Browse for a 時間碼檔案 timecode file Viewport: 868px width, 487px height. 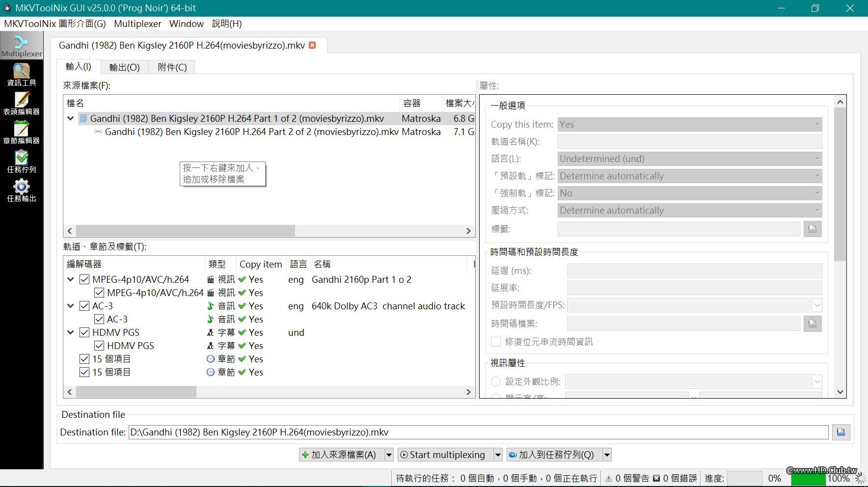pyautogui.click(x=813, y=324)
